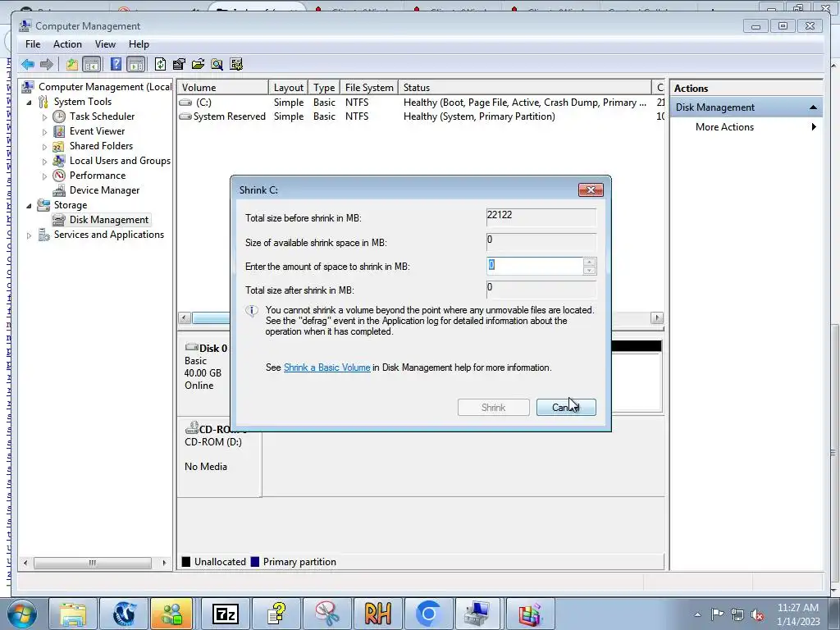Select Device Manager in the tree
840x630 pixels.
[104, 190]
